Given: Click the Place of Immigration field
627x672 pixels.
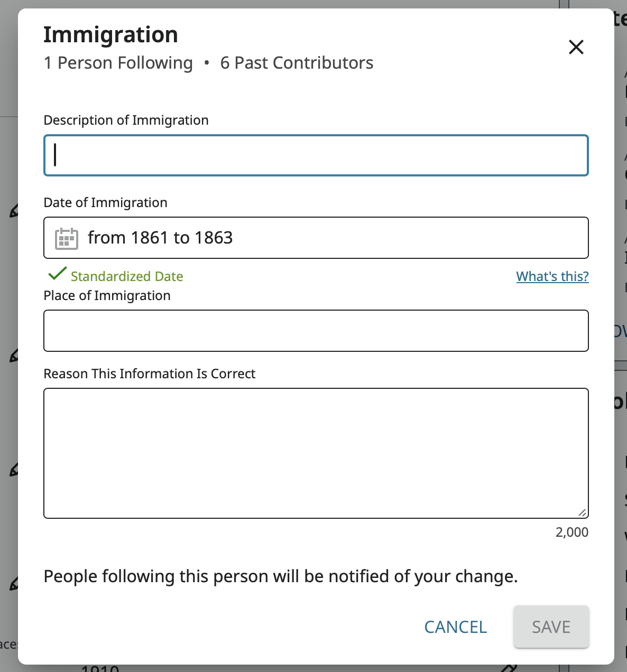Looking at the screenshot, I should [316, 331].
